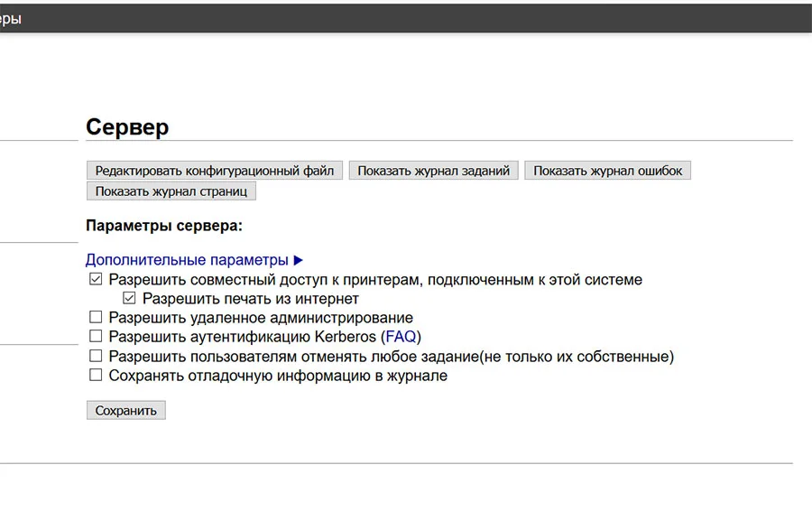This screenshot has height=530, width=812.
Task: Click the Параметры сервера section label
Action: click(x=164, y=226)
